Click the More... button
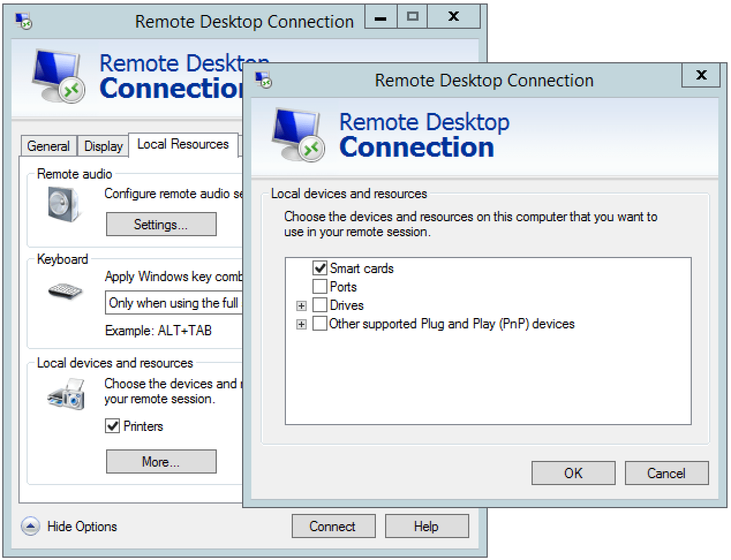 (x=161, y=461)
